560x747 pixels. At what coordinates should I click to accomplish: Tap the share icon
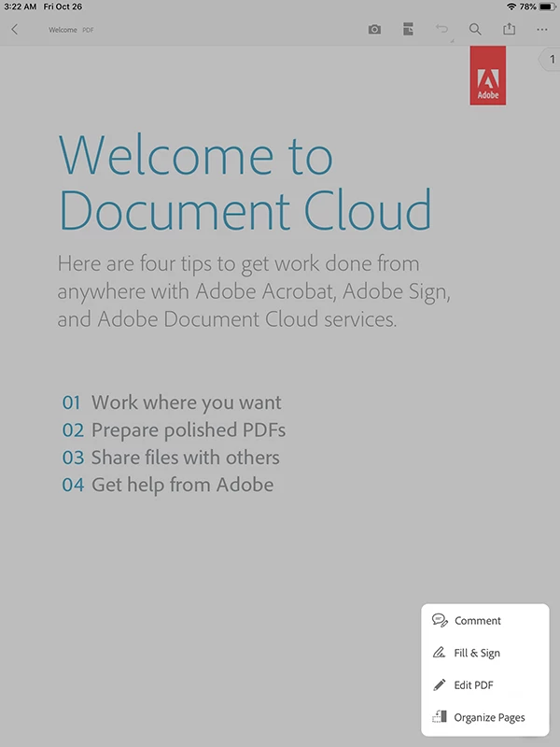point(509,29)
